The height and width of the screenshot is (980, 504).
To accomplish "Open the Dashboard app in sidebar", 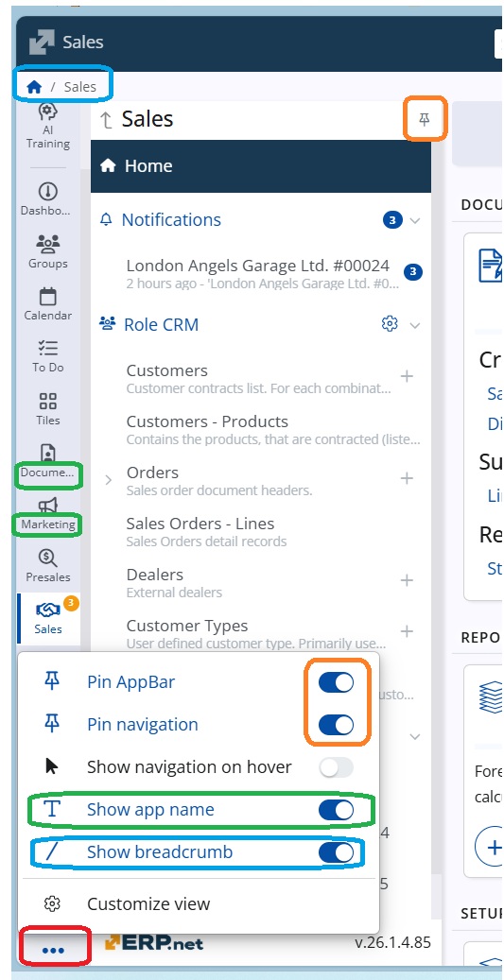I will 48,191.
